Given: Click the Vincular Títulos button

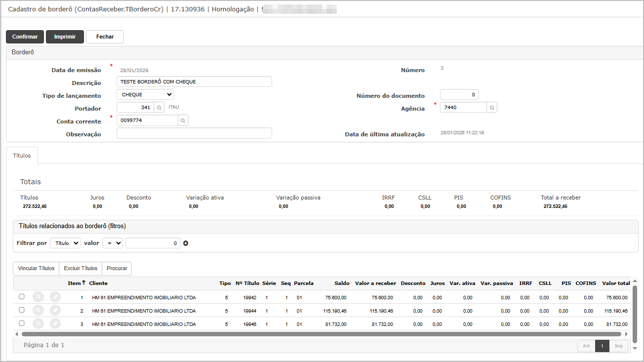Looking at the screenshot, I should click(36, 268).
